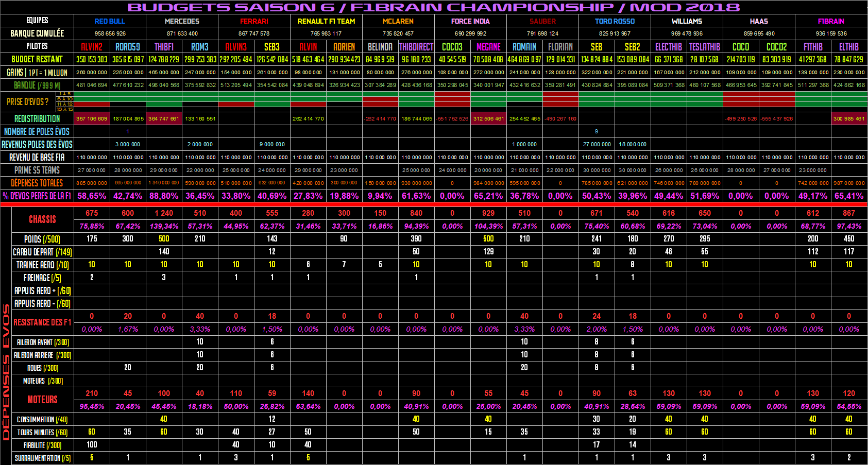Select Red Bull's banque cumulée value 958 656 926
The width and height of the screenshot is (868, 465).
[x=110, y=33]
